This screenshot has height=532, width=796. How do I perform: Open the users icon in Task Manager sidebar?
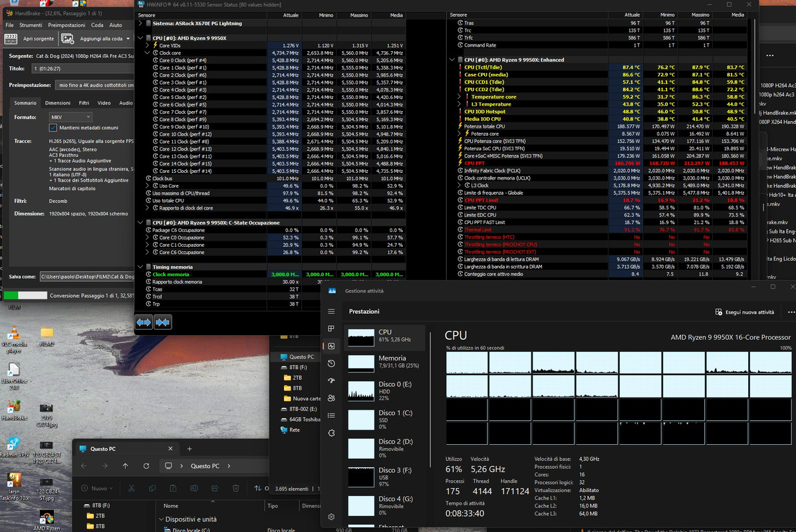pyautogui.click(x=331, y=398)
